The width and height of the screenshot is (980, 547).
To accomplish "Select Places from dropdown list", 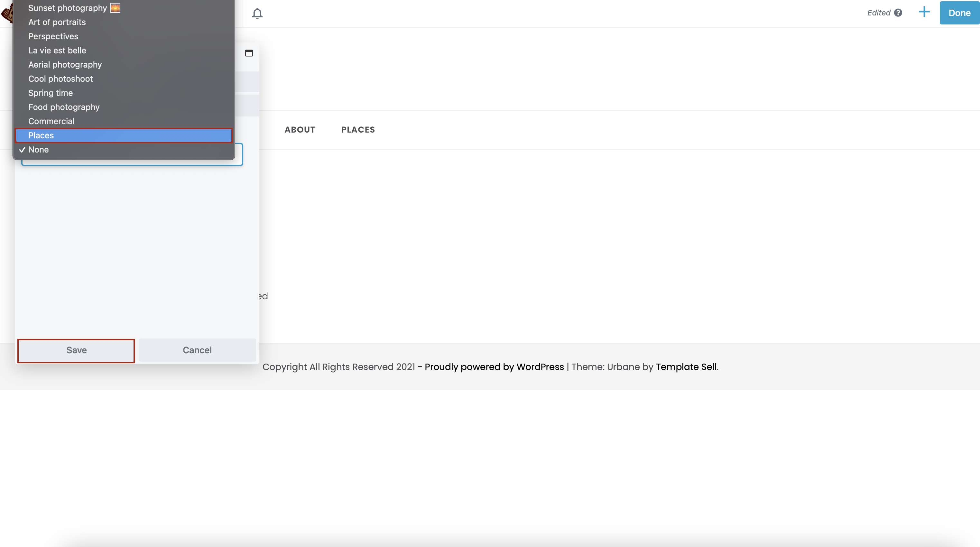I will tap(124, 135).
